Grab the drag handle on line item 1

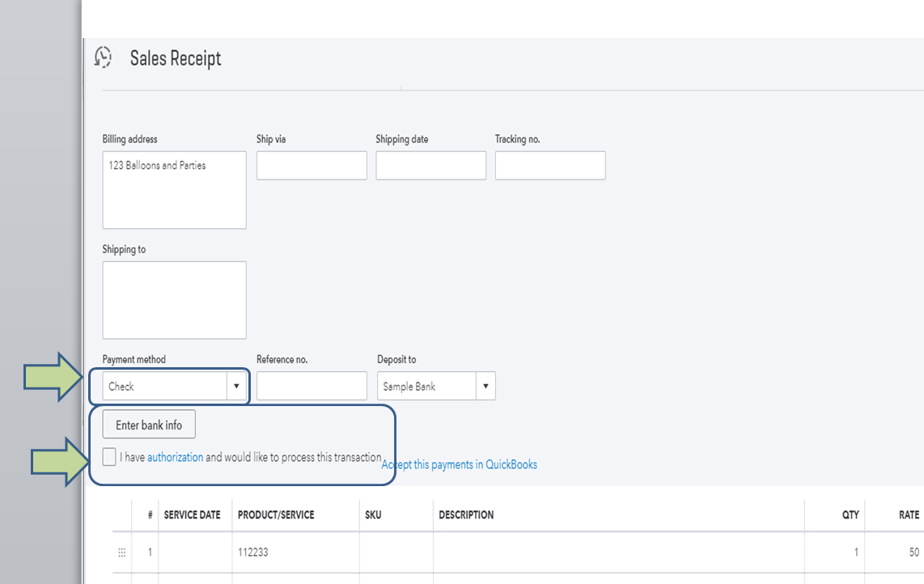122,552
